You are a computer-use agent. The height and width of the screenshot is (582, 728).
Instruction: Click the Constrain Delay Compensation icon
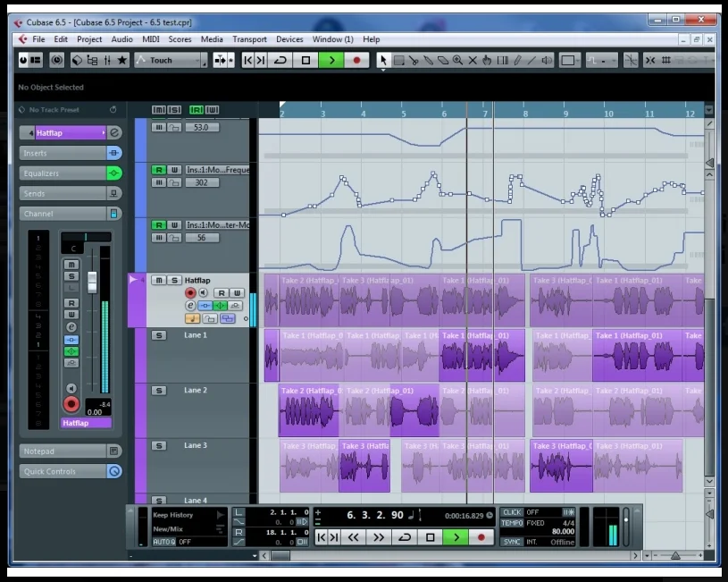coord(56,61)
